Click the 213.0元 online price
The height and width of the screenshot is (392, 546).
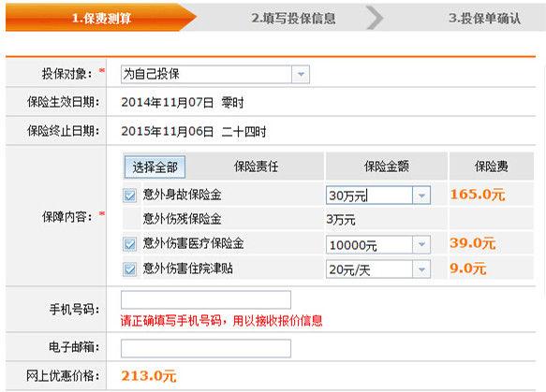click(x=149, y=376)
